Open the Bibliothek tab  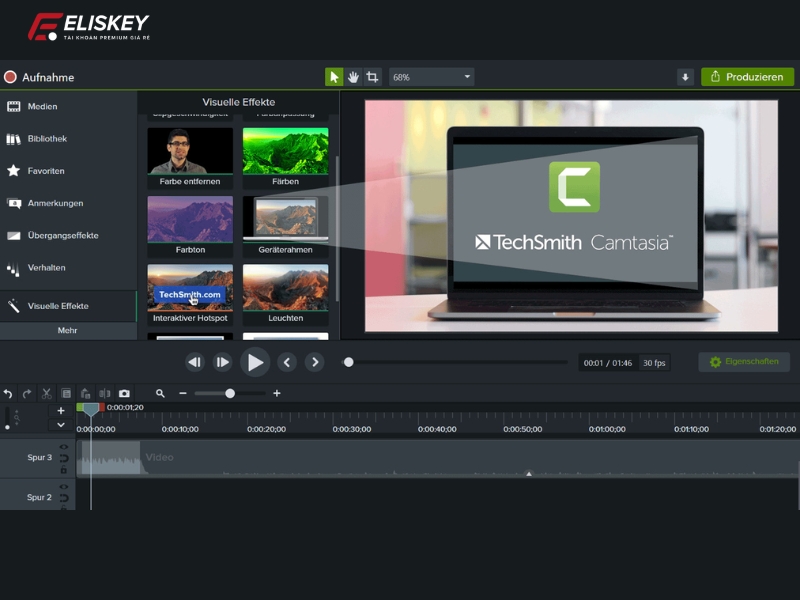(47, 139)
